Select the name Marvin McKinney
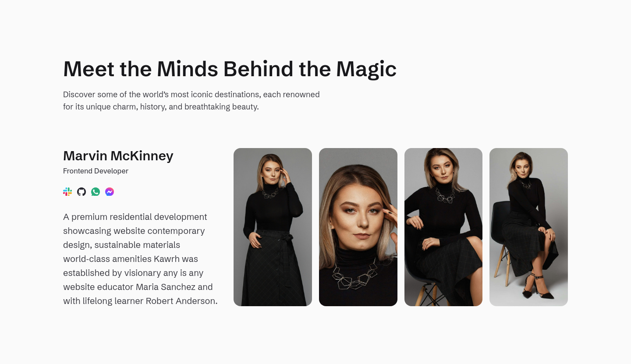631x364 pixels. click(x=118, y=155)
